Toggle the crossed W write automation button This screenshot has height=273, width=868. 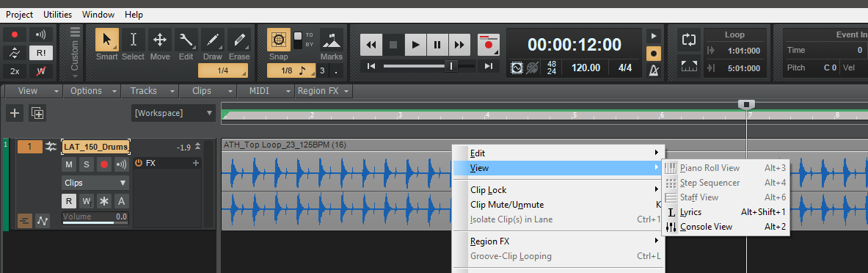pos(40,71)
